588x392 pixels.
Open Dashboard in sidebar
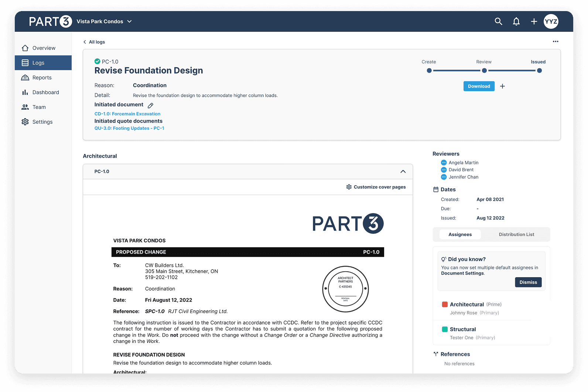pyautogui.click(x=43, y=92)
